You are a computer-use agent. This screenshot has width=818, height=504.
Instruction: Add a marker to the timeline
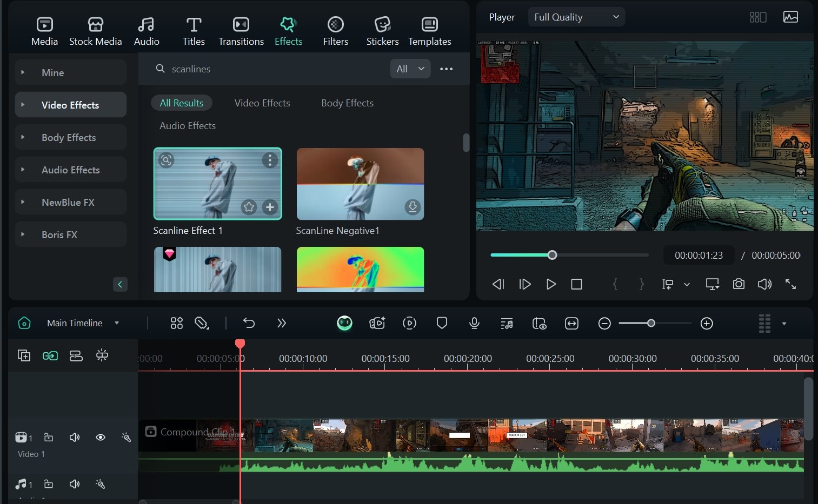point(442,323)
